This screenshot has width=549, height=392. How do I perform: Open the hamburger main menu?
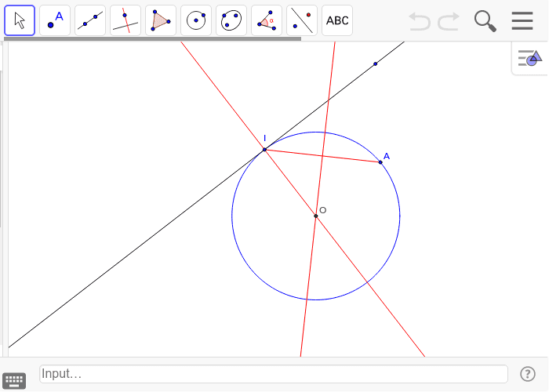[522, 20]
